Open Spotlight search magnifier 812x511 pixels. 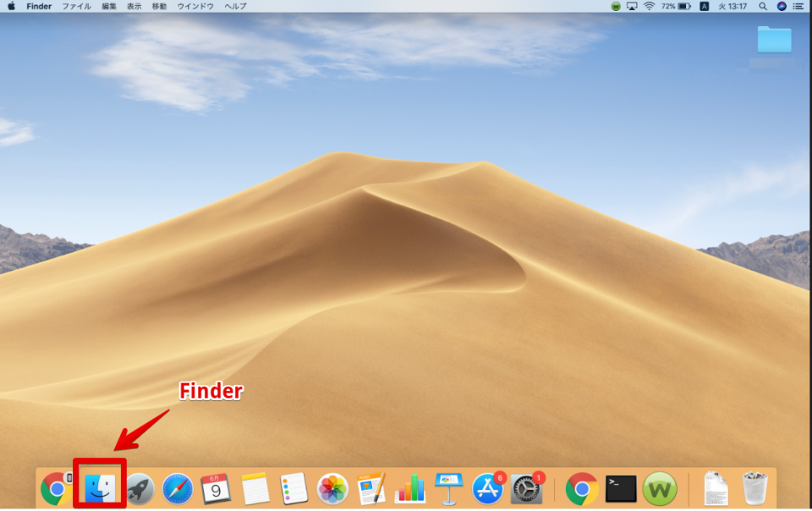763,6
